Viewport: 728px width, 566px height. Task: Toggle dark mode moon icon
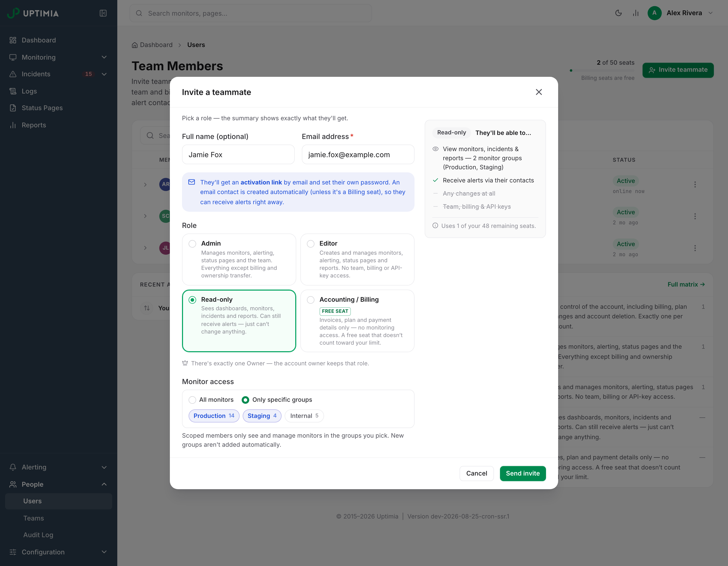click(618, 13)
